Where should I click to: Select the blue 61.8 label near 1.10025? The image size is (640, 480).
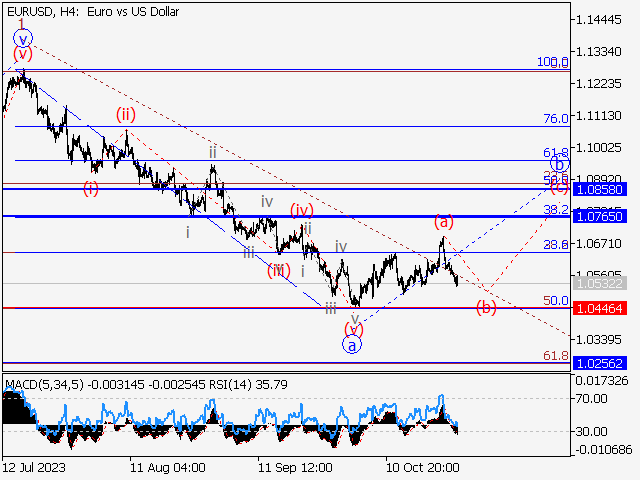[x=556, y=153]
